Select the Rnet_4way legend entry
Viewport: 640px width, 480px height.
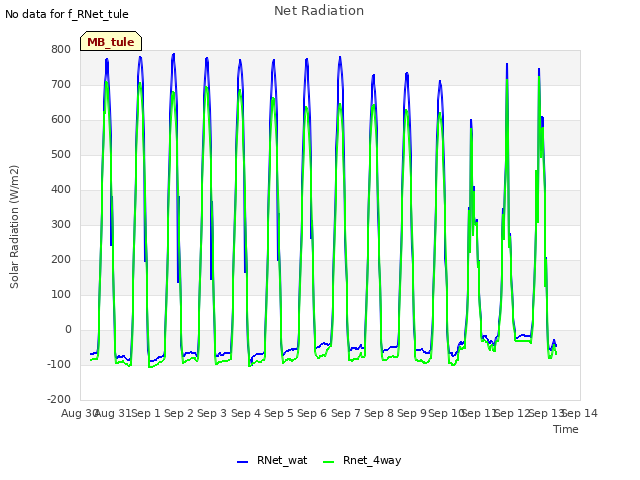362,460
